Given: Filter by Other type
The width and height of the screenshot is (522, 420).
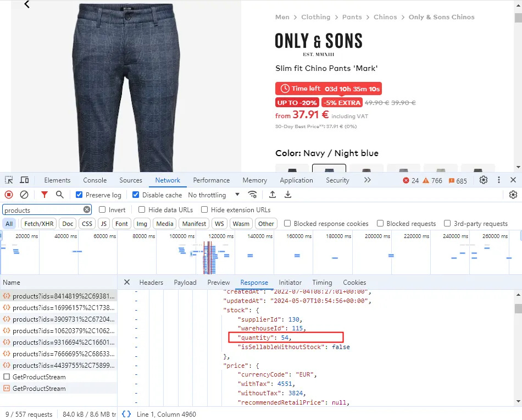Looking at the screenshot, I should (266, 224).
